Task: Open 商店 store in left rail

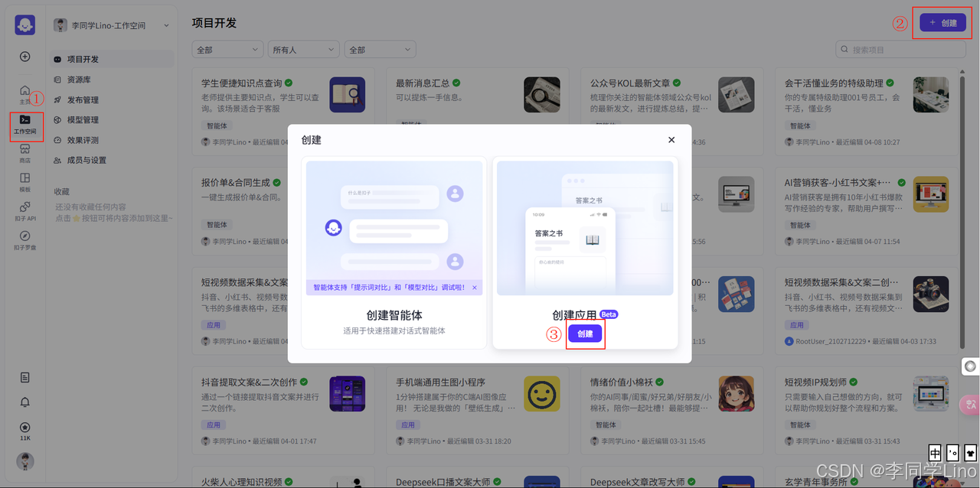Action: tap(25, 153)
